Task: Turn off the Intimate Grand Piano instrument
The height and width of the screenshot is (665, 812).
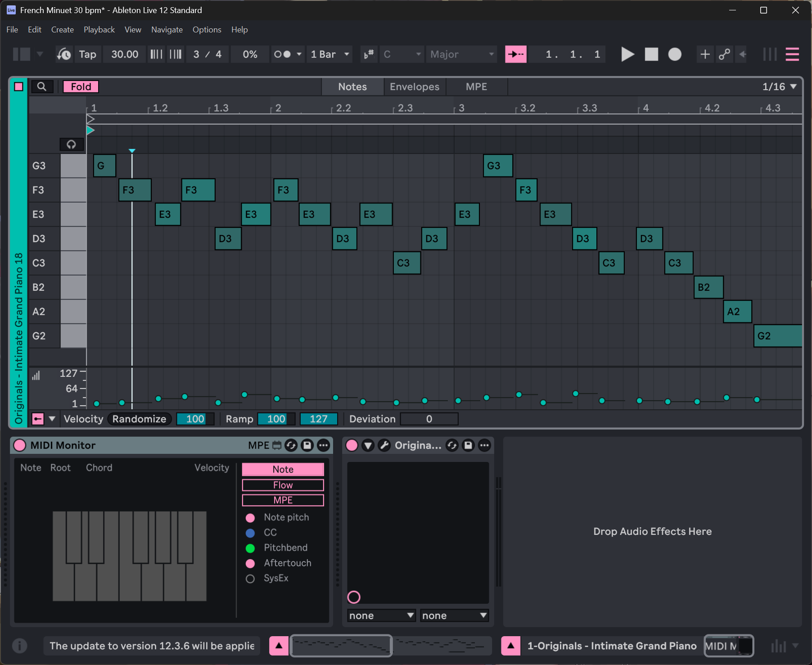Action: click(352, 445)
